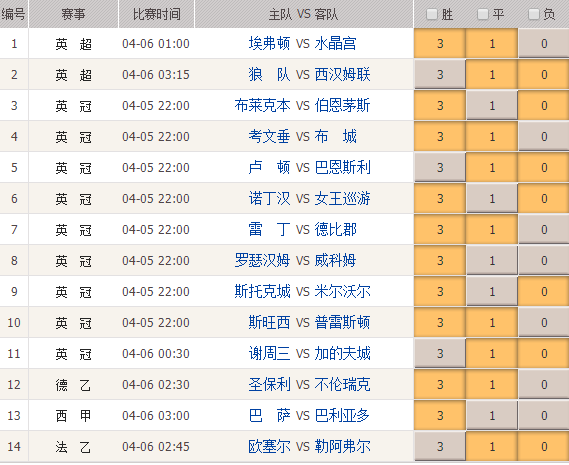The width and height of the screenshot is (569, 465).
Task: Check the 平 checkbox in header
Action: (483, 15)
